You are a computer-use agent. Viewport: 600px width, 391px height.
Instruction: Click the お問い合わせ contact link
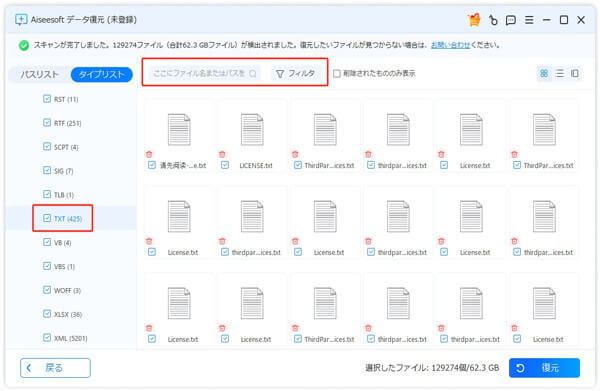click(x=450, y=45)
